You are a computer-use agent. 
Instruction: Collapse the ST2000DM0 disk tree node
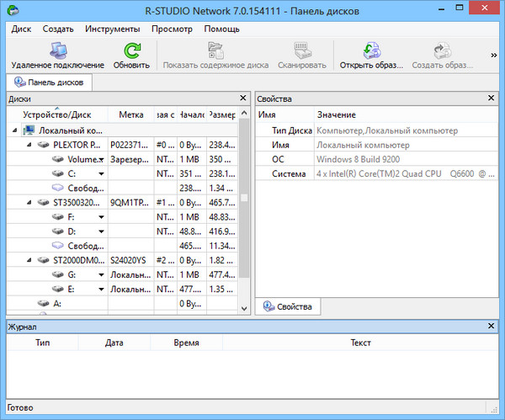pos(28,260)
